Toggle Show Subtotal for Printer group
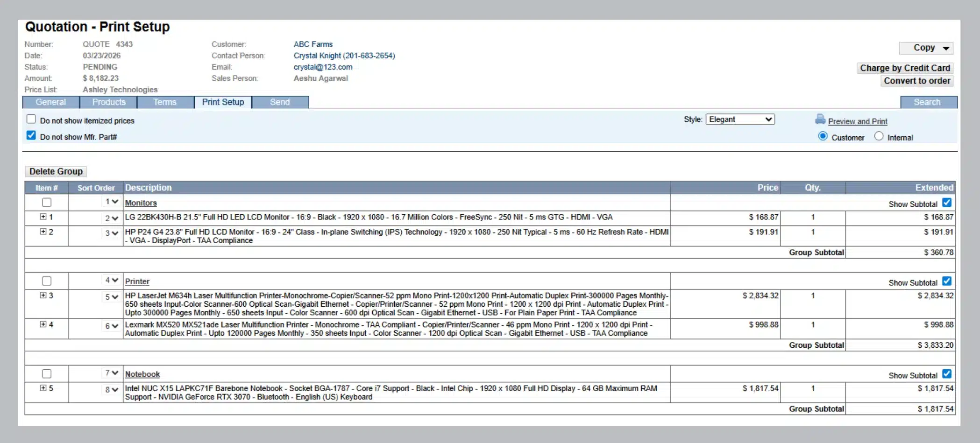980x443 pixels. click(947, 281)
